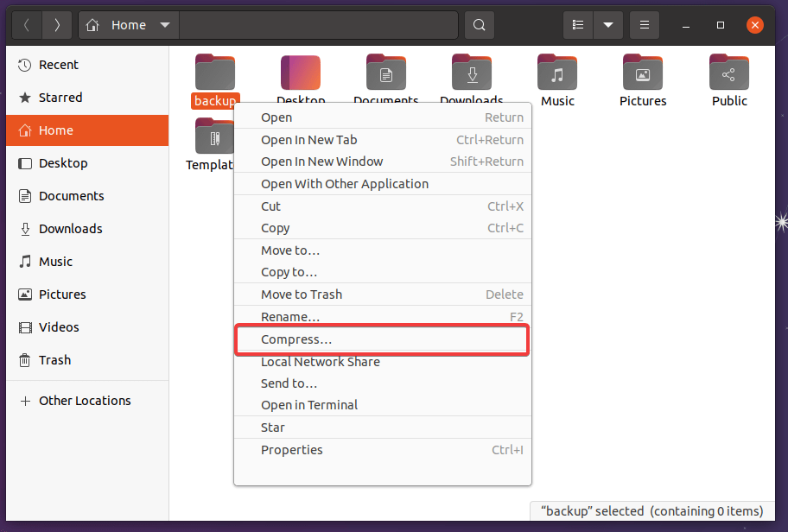Click the selected backup folder thumbnail

pos(214,72)
